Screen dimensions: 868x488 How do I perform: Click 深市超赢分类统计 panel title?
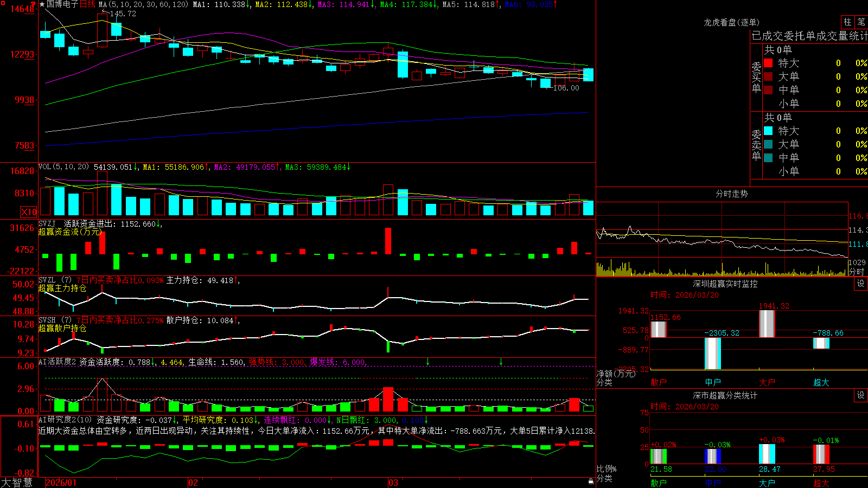725,395
